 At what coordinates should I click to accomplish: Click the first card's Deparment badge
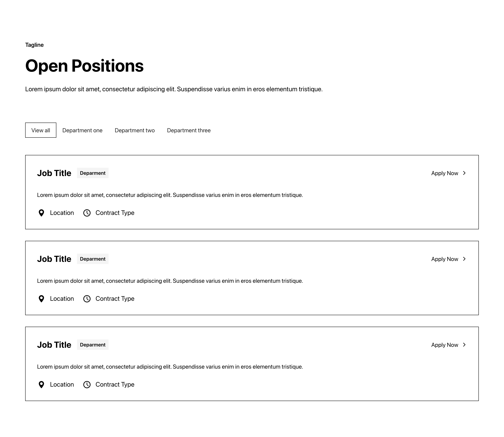(x=93, y=173)
